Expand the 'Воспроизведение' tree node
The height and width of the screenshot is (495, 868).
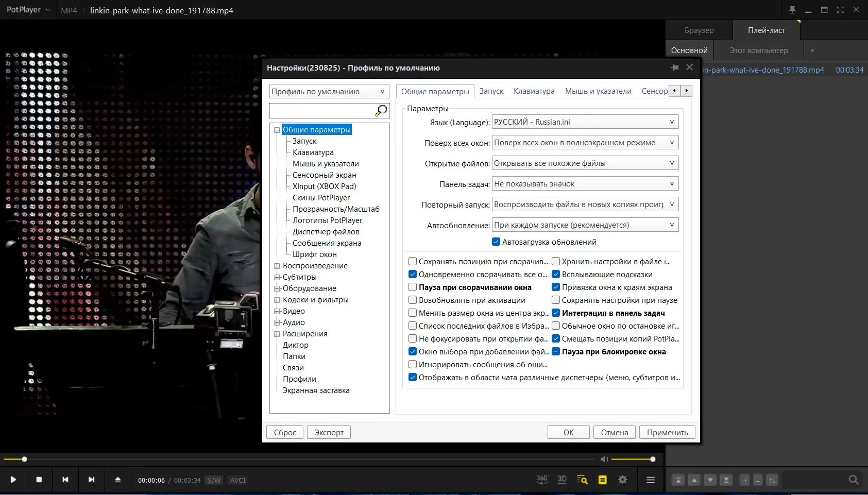tap(277, 266)
